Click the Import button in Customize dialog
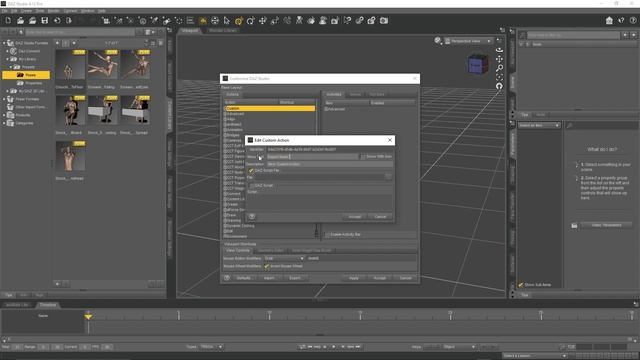Image resolution: width=640 pixels, height=360 pixels. [x=269, y=278]
